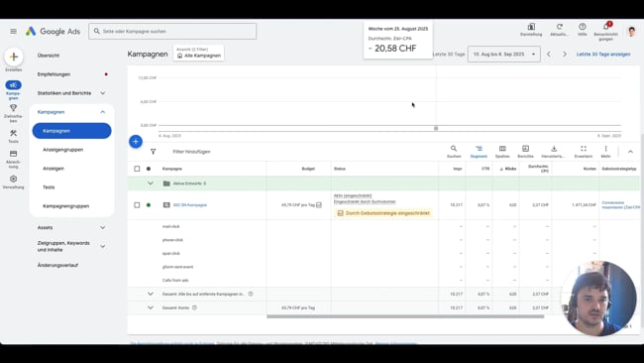Tick the select-all header checkbox
Screen dimensions: 644x363
pos(137,169)
